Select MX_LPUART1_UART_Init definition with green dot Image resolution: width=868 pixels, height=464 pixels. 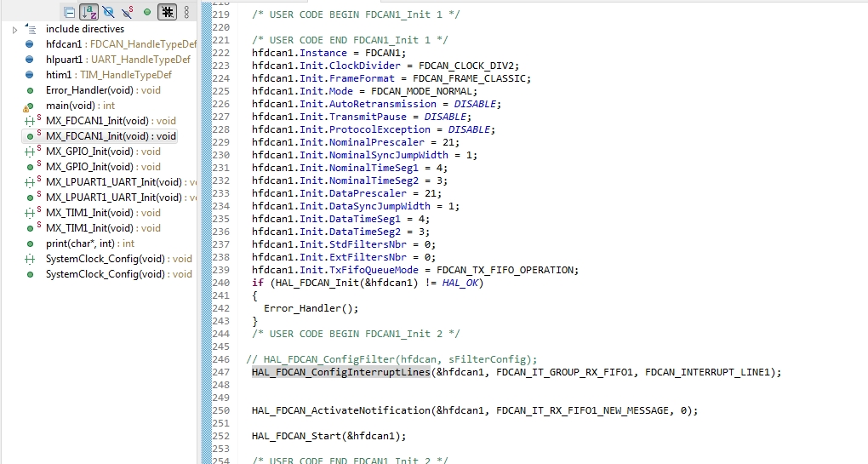coord(121,198)
